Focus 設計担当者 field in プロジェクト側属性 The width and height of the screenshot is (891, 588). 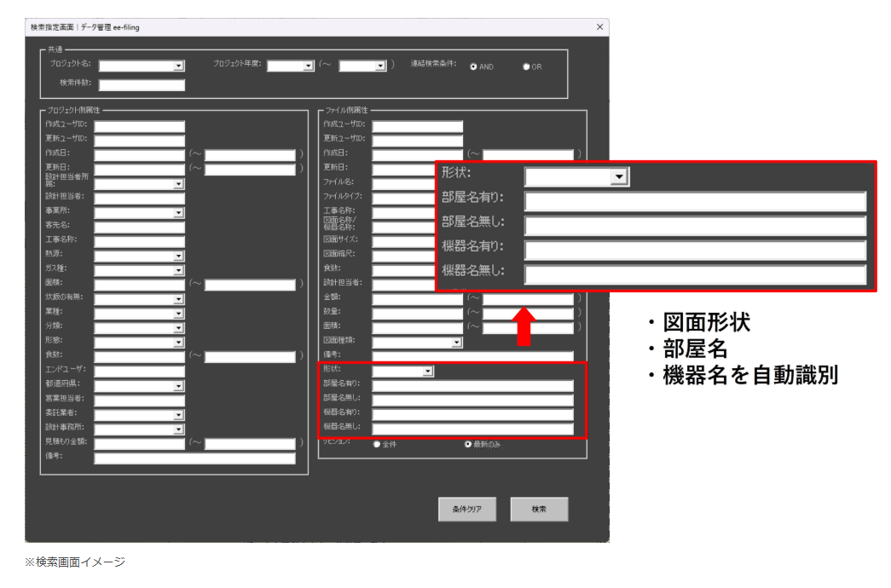click(139, 199)
